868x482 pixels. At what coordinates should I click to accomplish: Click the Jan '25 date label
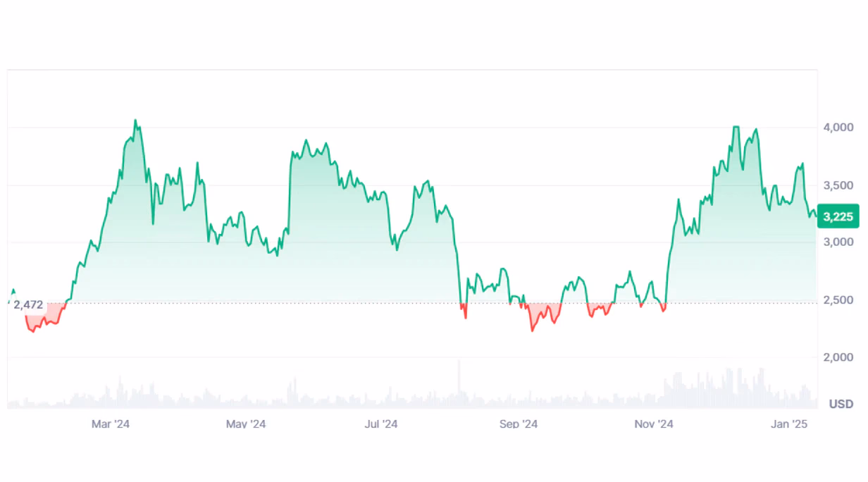pos(789,424)
